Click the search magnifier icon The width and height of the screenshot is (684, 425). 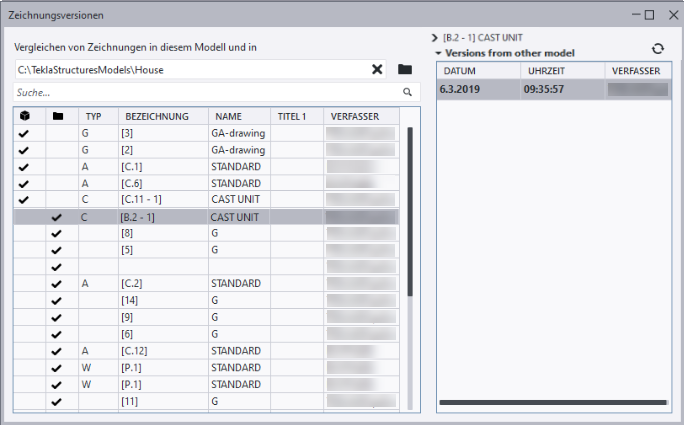pyautogui.click(x=407, y=92)
